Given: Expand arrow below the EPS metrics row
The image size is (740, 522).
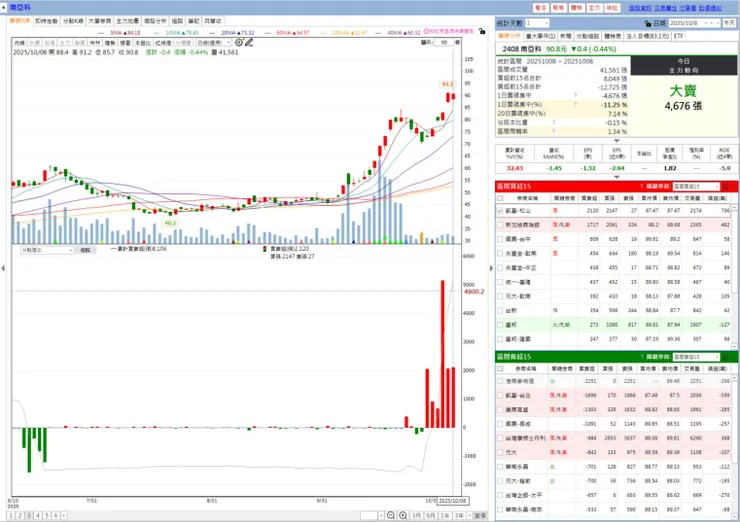Looking at the screenshot, I should (616, 177).
